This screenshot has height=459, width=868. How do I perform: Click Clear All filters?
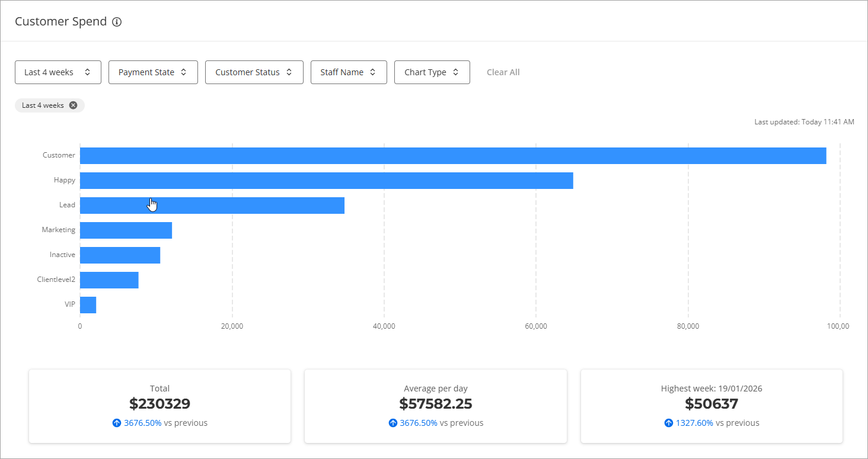503,72
